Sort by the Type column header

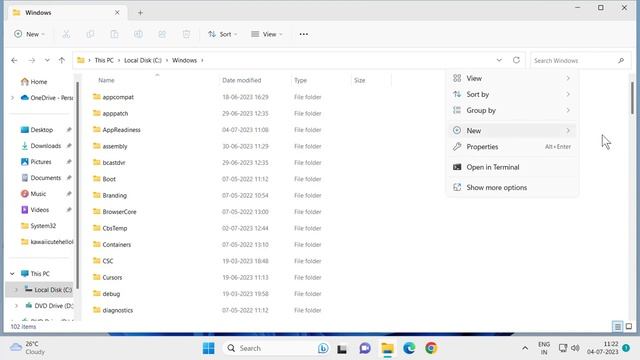coord(300,80)
